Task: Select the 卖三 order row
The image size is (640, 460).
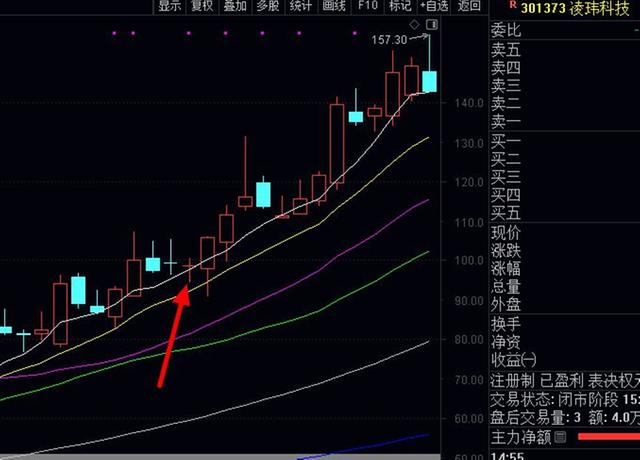Action: tap(565, 86)
